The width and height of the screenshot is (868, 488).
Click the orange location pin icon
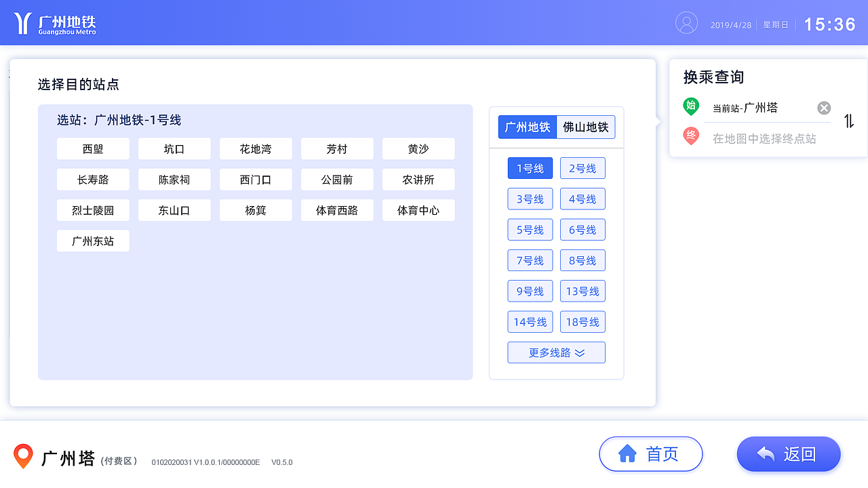tap(23, 456)
